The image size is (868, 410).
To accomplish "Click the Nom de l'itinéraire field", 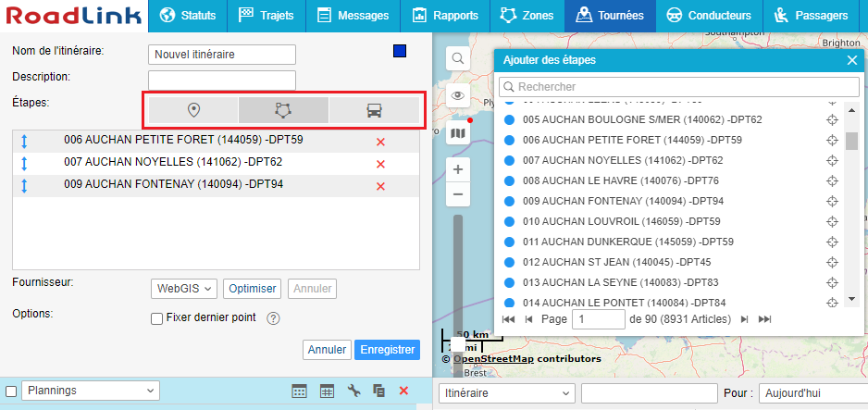I will [222, 55].
